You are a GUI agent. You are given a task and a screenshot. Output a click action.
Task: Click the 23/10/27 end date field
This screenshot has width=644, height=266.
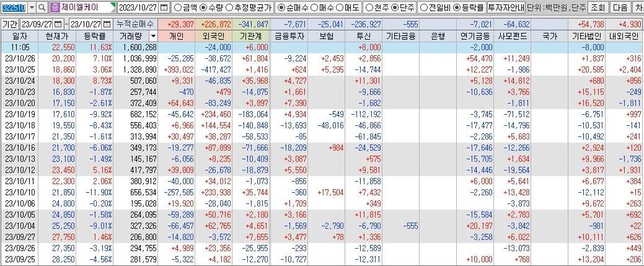click(86, 24)
